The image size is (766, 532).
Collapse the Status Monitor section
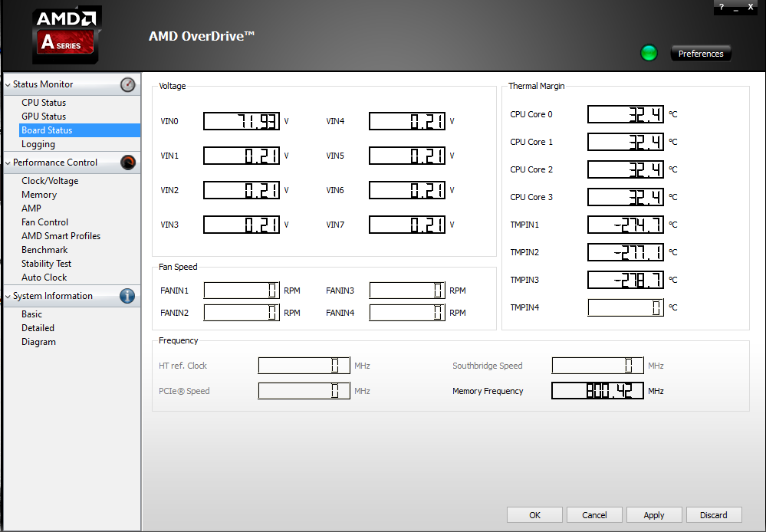pyautogui.click(x=8, y=84)
